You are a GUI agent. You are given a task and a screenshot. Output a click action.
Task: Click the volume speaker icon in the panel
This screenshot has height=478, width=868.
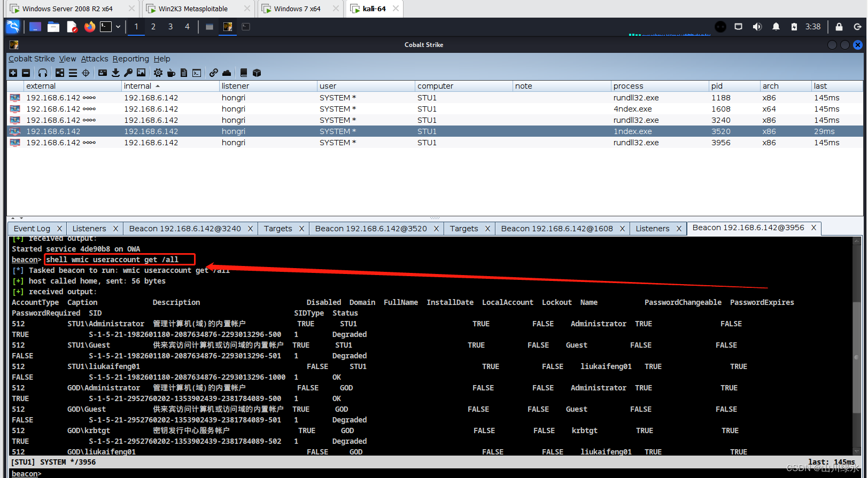pos(757,27)
